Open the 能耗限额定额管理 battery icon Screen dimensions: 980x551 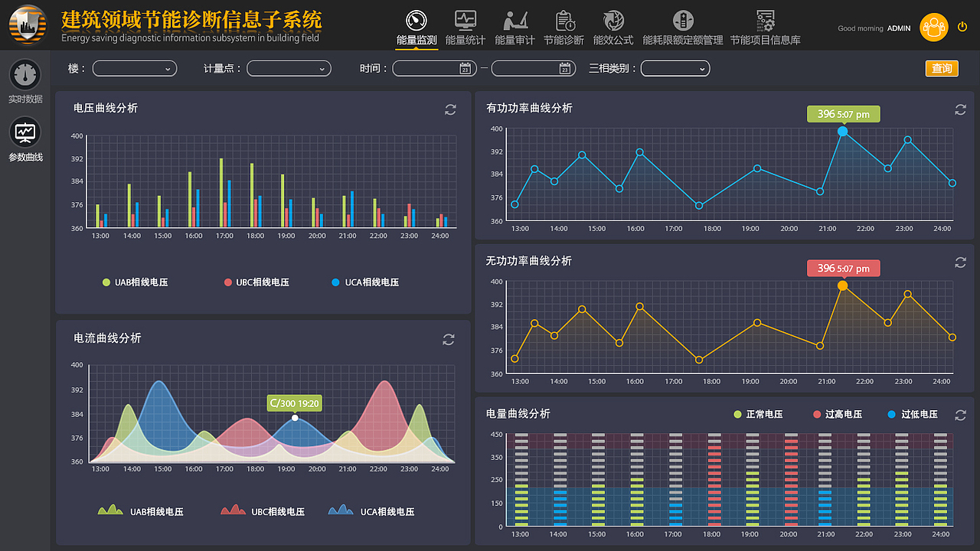pos(683,21)
